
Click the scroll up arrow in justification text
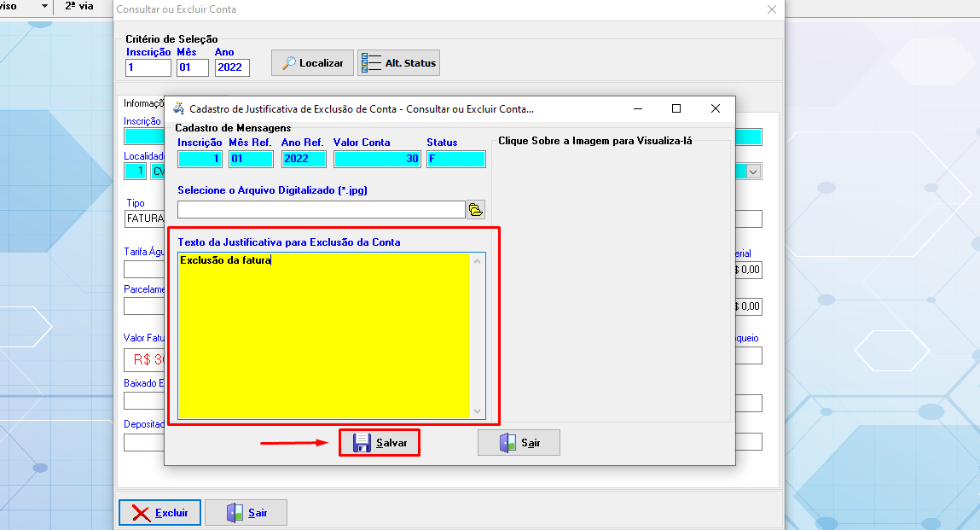478,260
